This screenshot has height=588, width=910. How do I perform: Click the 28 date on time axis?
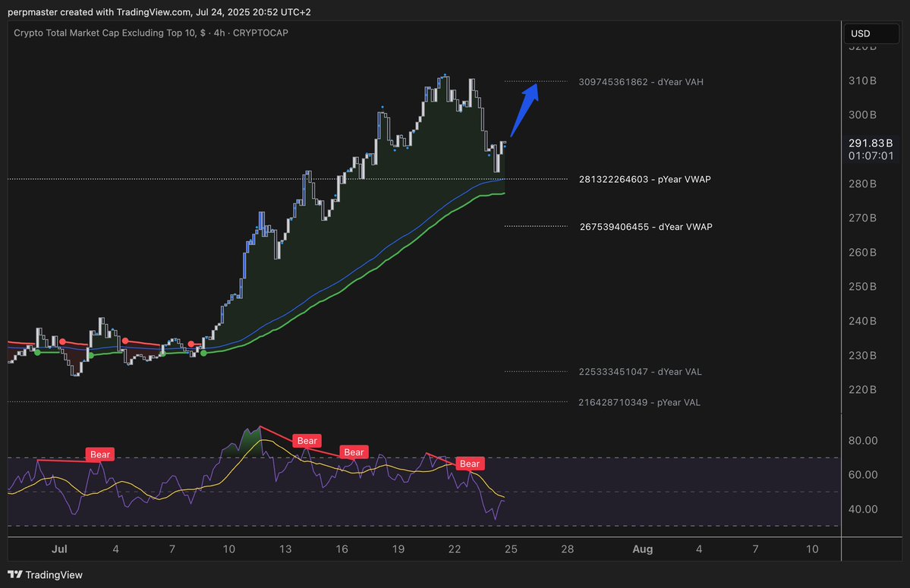pos(568,549)
